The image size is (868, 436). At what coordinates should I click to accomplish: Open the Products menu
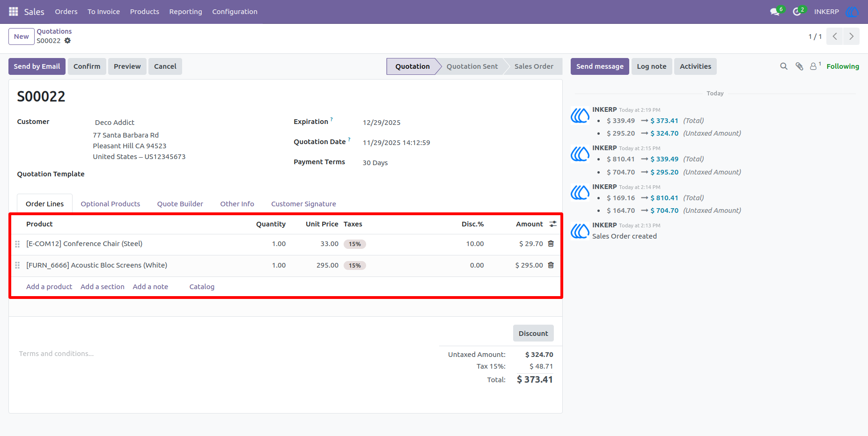coord(145,12)
